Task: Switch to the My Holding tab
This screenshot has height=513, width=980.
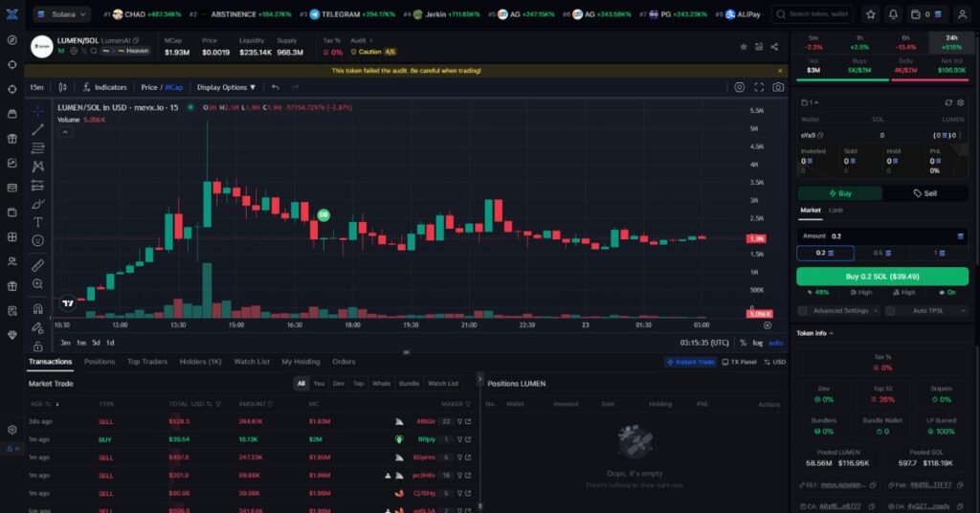Action: pyautogui.click(x=301, y=362)
